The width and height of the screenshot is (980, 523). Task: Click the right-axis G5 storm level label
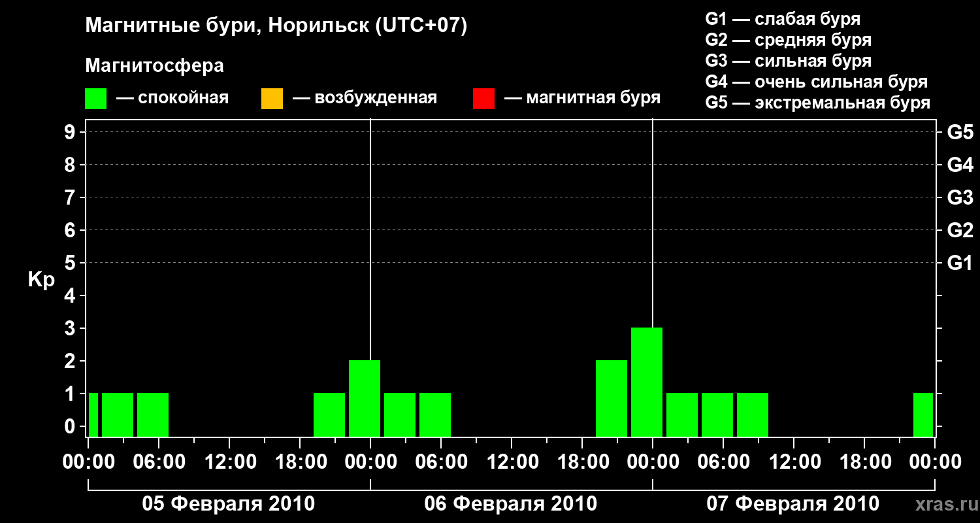tap(960, 132)
